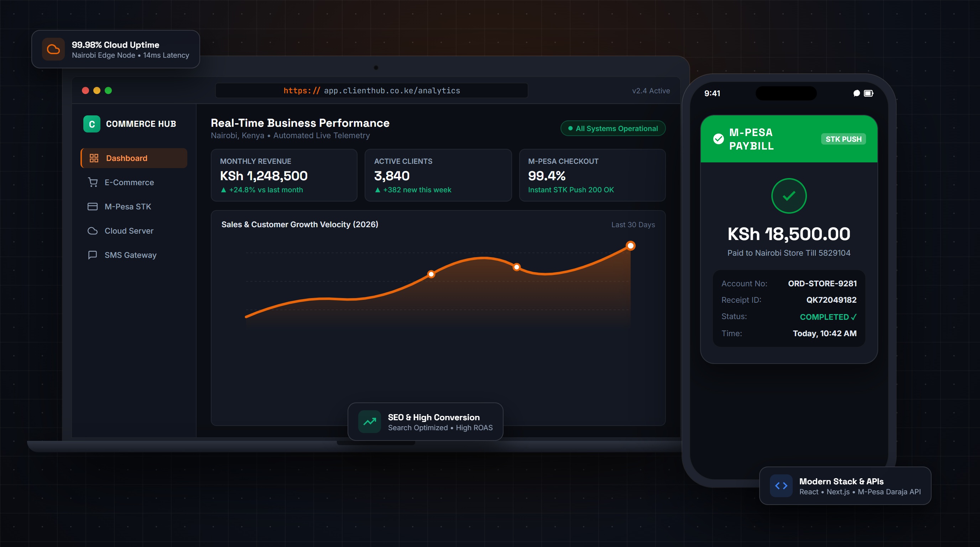Viewport: 980px width, 547px height.
Task: Select M-Pesa STK in the sidebar
Action: (x=134, y=207)
